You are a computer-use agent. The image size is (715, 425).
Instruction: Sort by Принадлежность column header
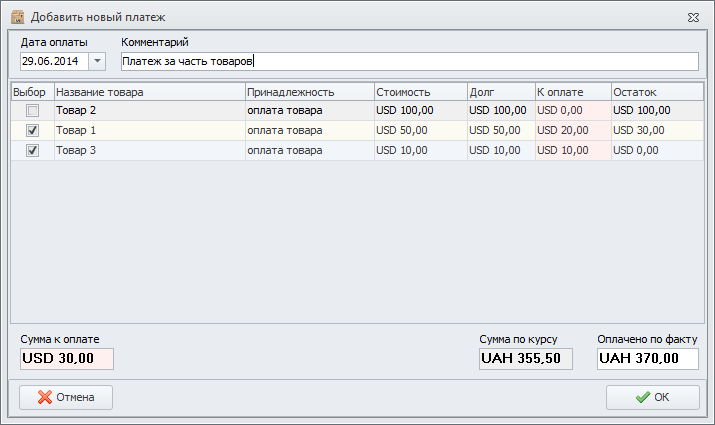coord(309,92)
